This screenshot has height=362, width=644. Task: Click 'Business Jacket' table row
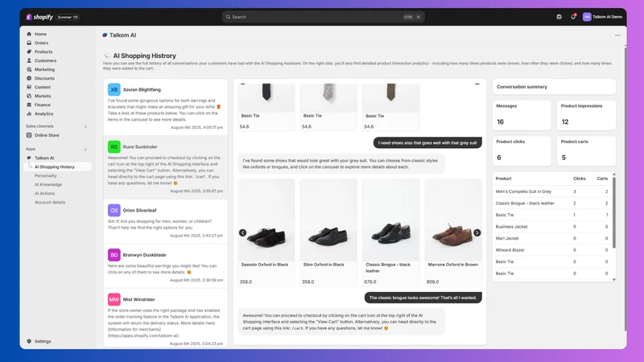pos(552,227)
